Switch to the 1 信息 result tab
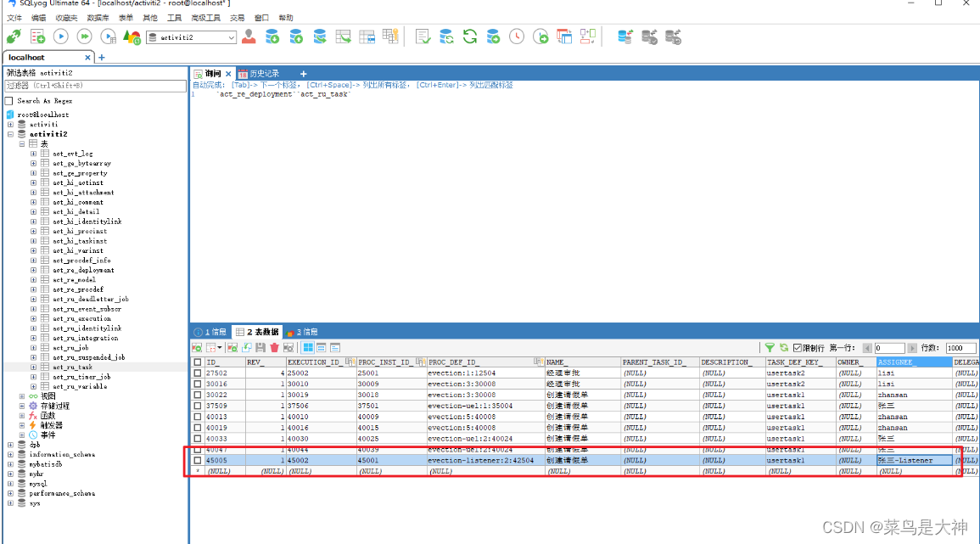 coord(210,332)
